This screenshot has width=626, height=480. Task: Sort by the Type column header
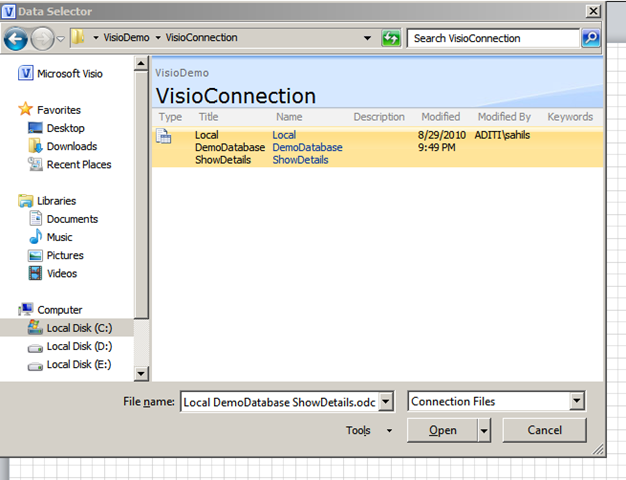click(170, 117)
